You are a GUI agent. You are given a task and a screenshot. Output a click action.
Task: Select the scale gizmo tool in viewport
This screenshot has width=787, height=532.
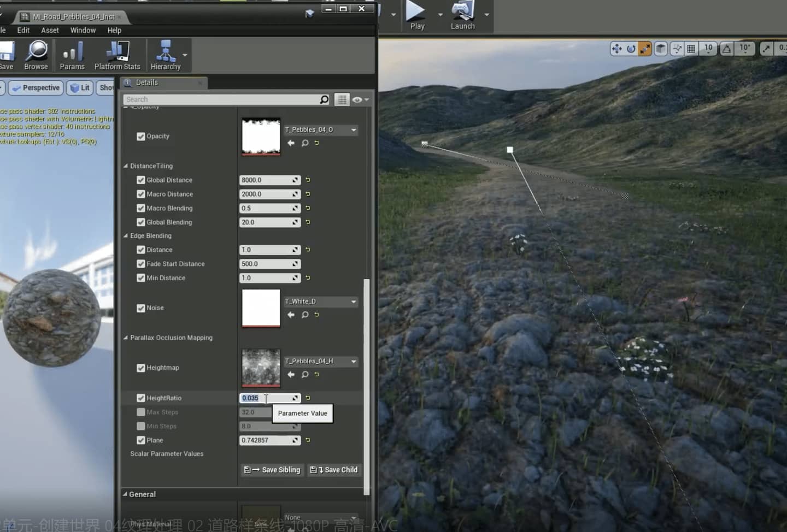click(x=645, y=49)
